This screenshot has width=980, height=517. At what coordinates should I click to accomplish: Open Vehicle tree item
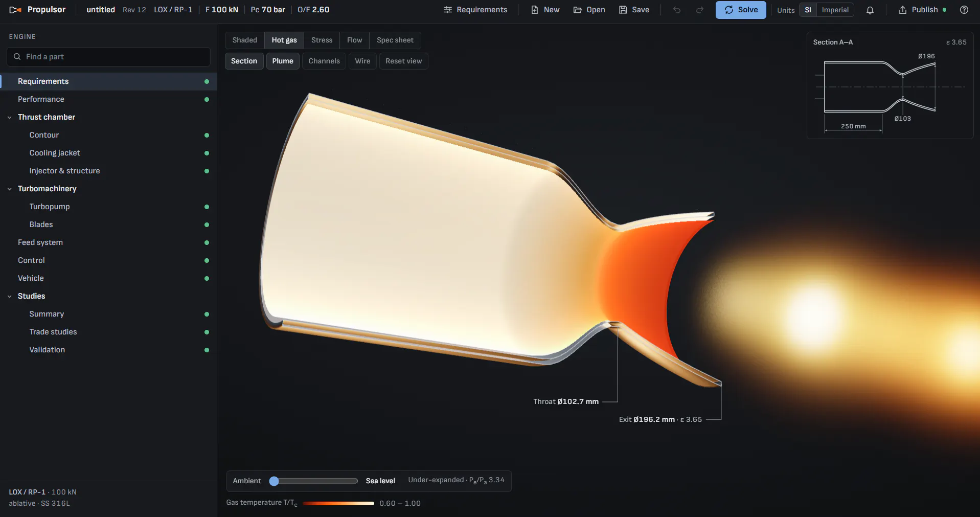108,278
